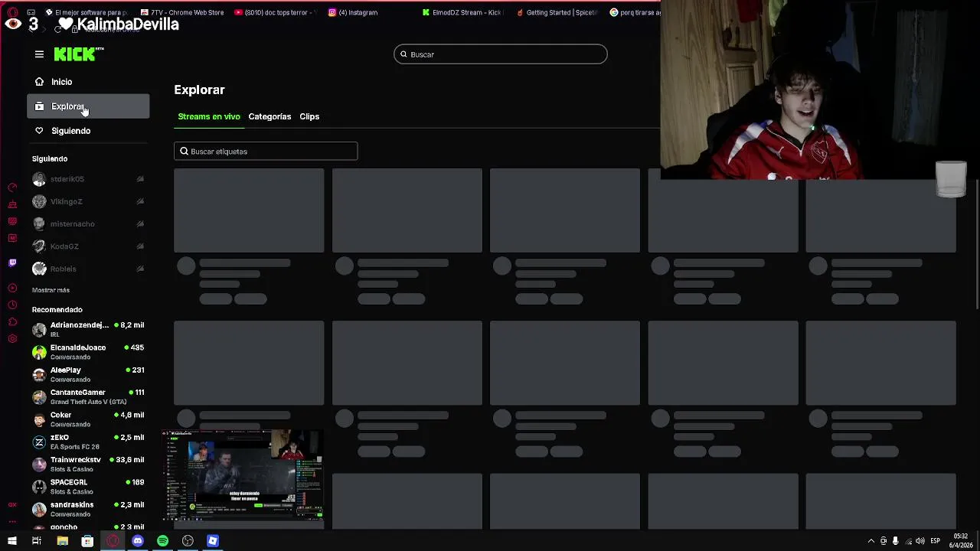Open followed channel Robleis
The width and height of the screenshot is (980, 551).
click(x=88, y=269)
